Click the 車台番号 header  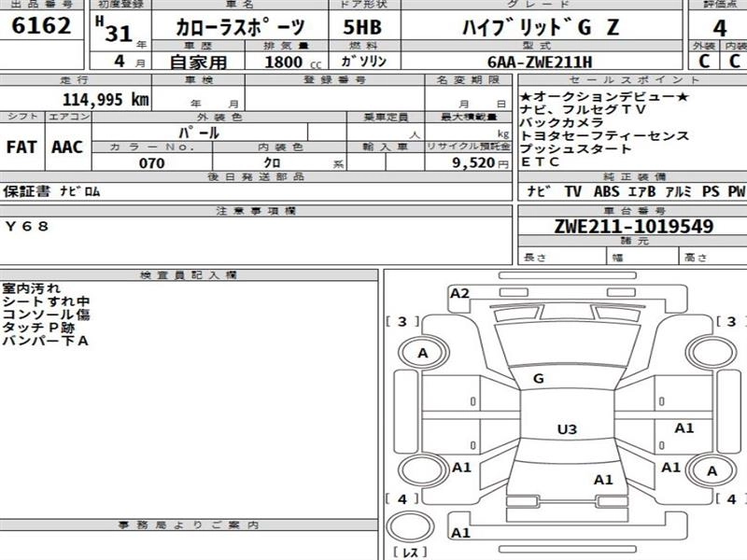[x=634, y=211]
